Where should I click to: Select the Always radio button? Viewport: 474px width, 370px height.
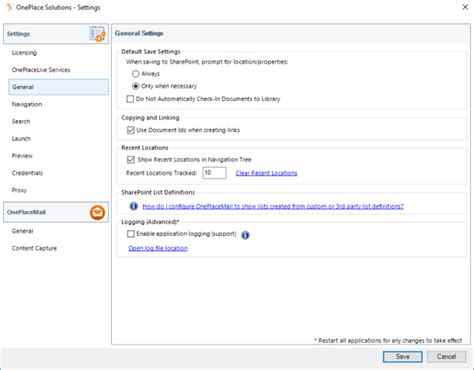coord(135,74)
